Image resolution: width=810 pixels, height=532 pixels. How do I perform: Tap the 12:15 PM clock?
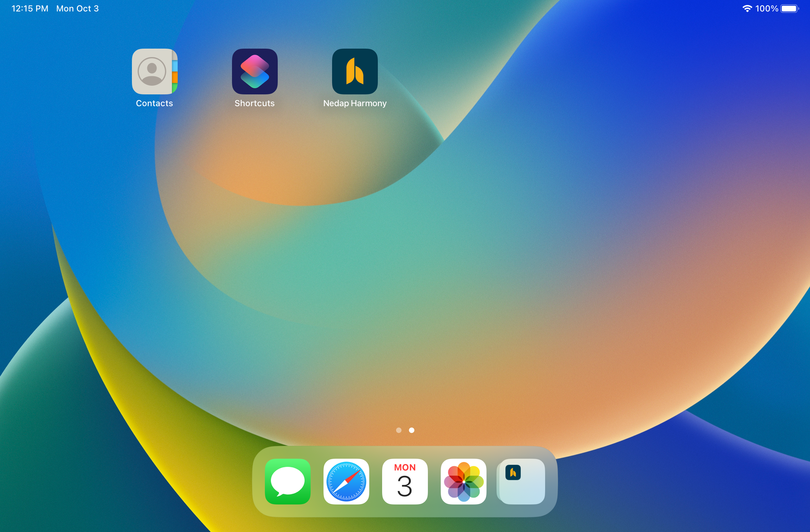[30, 9]
